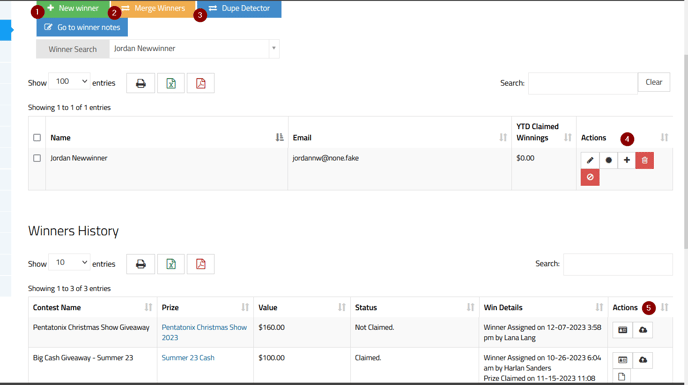Viewport: 688px width, 385px height.
Task: Open the Summer 23 Cash prize link
Action: [188, 358]
